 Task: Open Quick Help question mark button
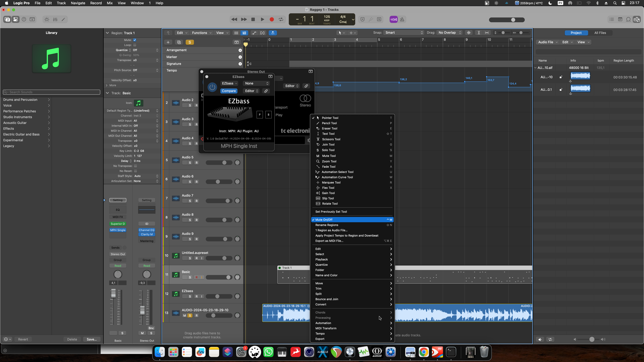coord(24,19)
